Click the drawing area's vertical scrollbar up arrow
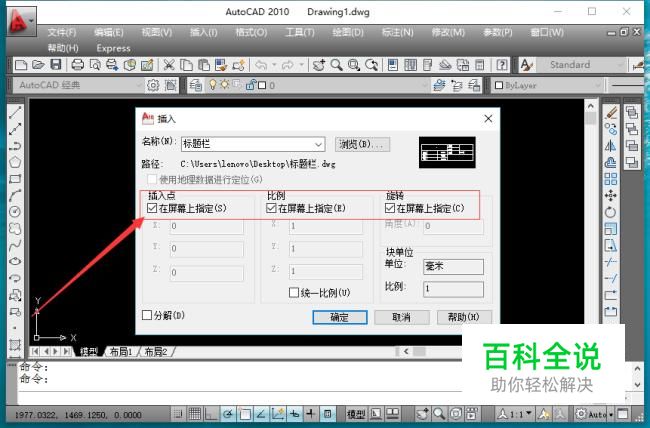This screenshot has height=428, width=650. [x=591, y=106]
